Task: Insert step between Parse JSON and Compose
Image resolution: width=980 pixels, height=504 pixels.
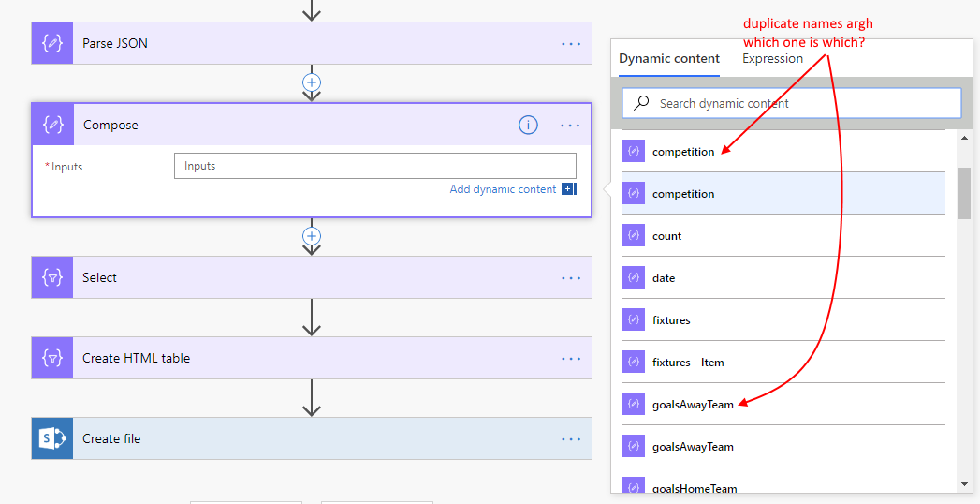Action: [312, 82]
